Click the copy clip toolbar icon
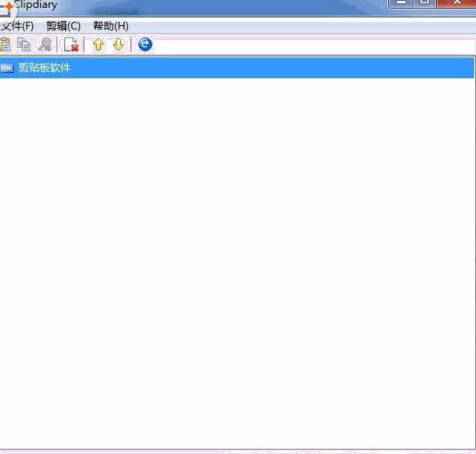Image resolution: width=476 pixels, height=454 pixels. (x=24, y=44)
